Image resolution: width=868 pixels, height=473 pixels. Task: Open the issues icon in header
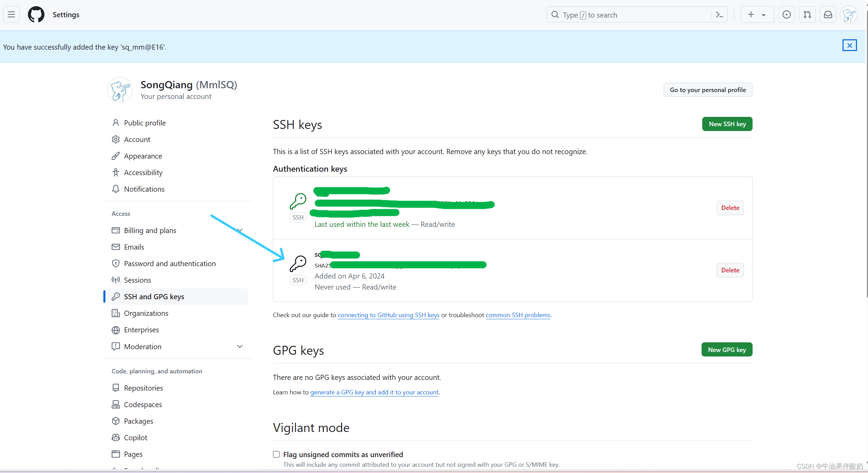[x=786, y=14]
